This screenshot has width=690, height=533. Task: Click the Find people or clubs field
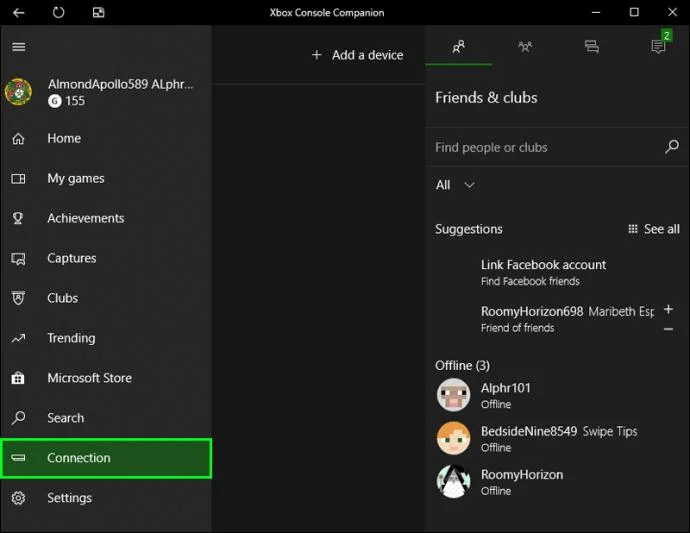[548, 147]
